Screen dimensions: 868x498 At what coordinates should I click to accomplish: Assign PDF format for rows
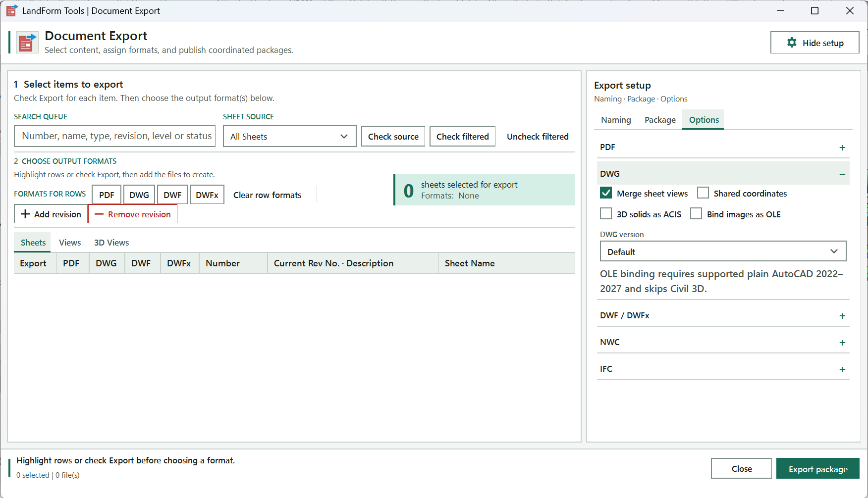(107, 195)
